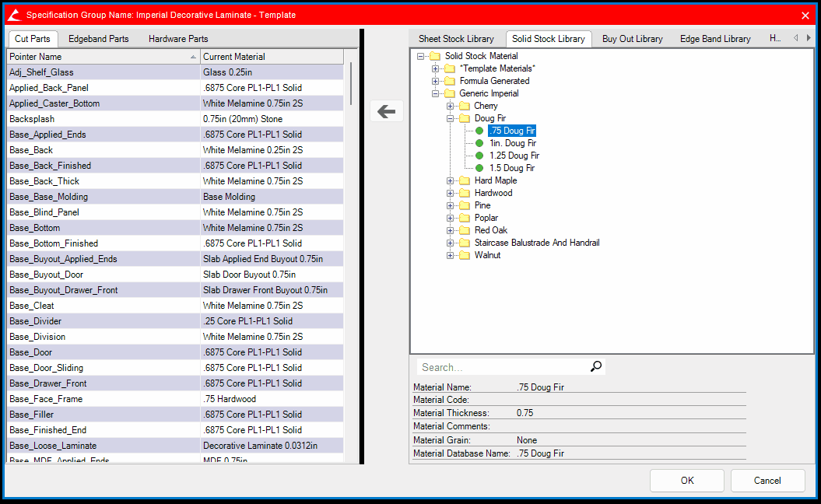
Task: Sort by Pointer Name column header
Action: 101,57
